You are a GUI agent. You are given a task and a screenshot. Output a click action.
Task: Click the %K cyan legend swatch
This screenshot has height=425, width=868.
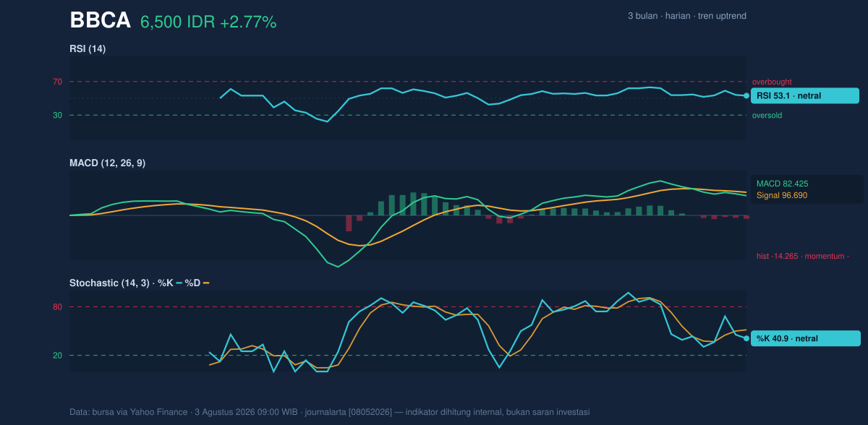click(x=179, y=283)
